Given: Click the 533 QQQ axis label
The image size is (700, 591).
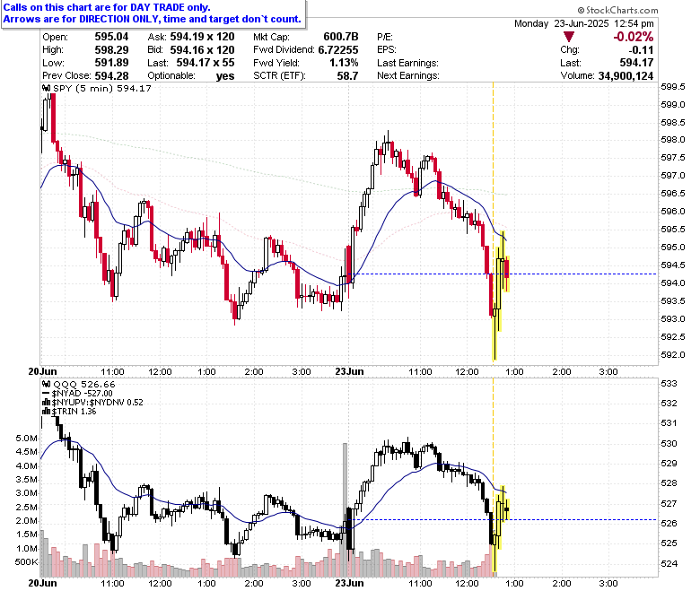Looking at the screenshot, I should (669, 383).
